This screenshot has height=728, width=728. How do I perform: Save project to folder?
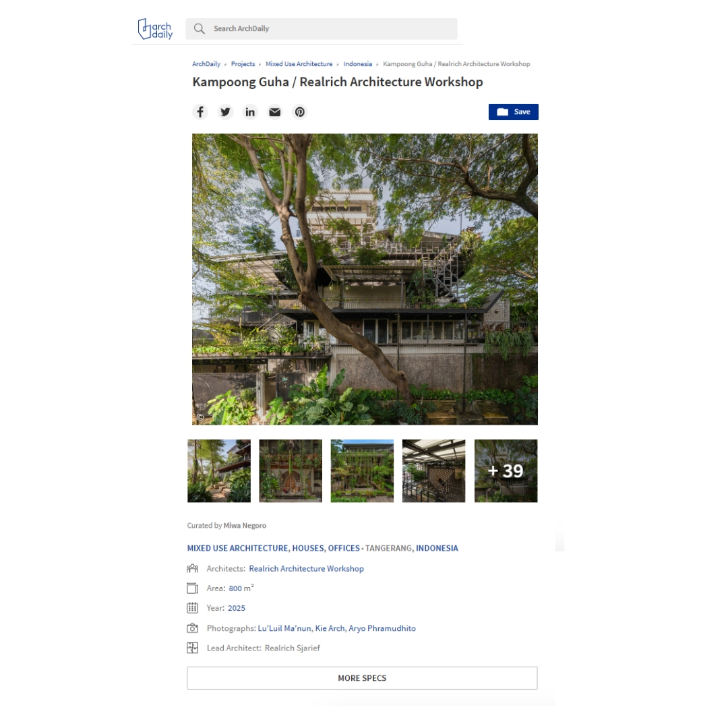click(513, 112)
